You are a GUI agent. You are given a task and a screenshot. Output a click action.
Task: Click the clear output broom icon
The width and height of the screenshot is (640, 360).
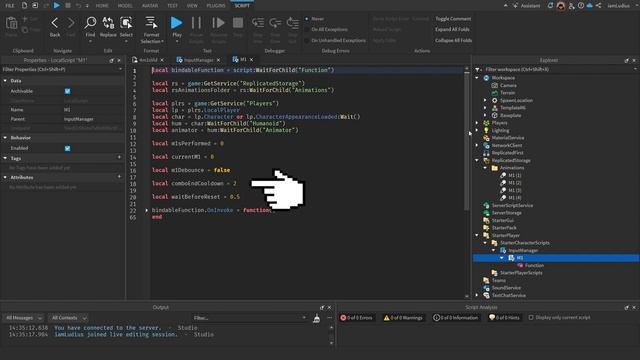click(316, 318)
